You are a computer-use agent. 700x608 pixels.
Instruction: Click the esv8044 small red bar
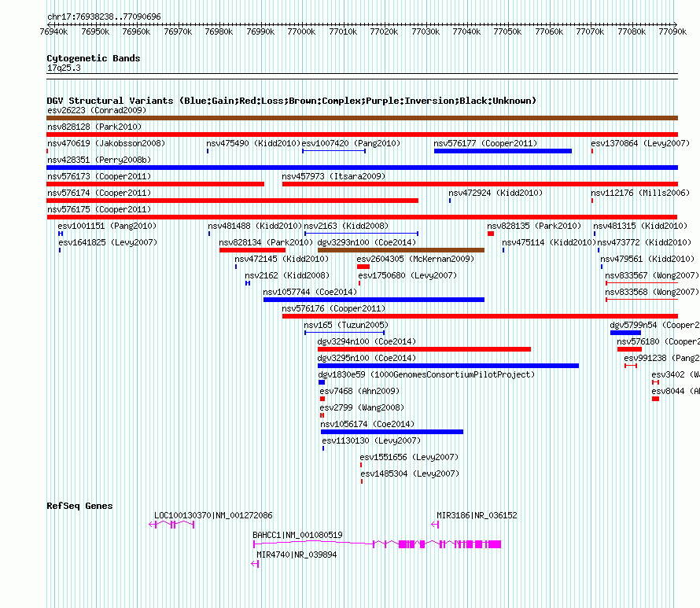click(655, 399)
